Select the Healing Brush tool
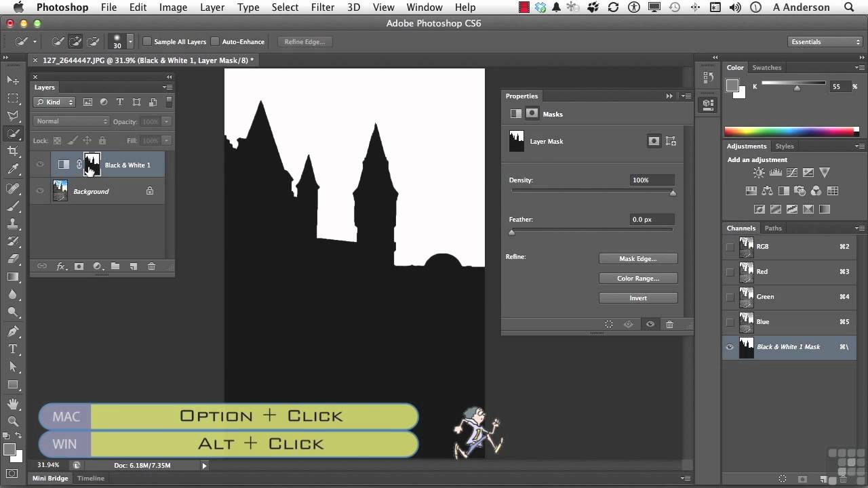The image size is (868, 488). tap(13, 188)
